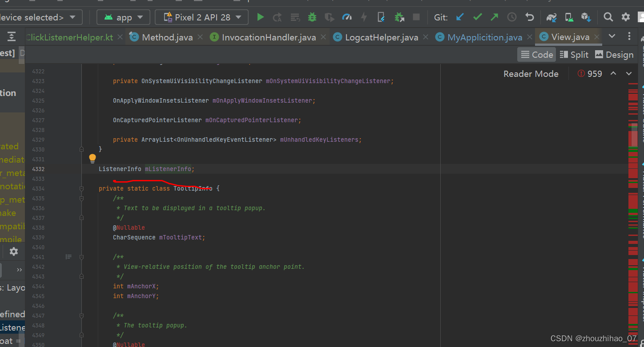
Task: Sync project with Gradle files elephant icon
Action: [551, 17]
